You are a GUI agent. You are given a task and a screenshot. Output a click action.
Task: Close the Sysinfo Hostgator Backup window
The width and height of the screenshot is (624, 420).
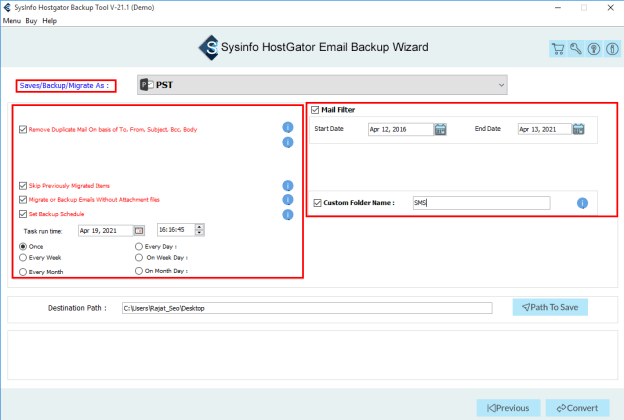pyautogui.click(x=610, y=8)
